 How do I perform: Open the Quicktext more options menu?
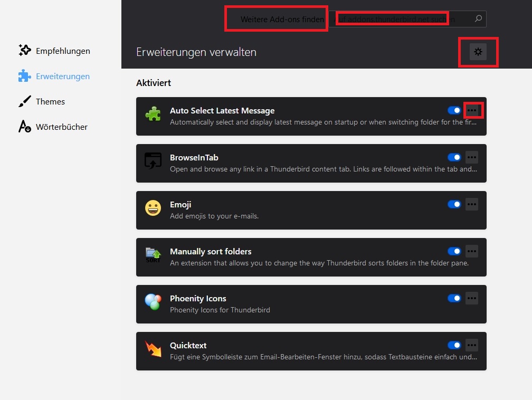point(472,345)
